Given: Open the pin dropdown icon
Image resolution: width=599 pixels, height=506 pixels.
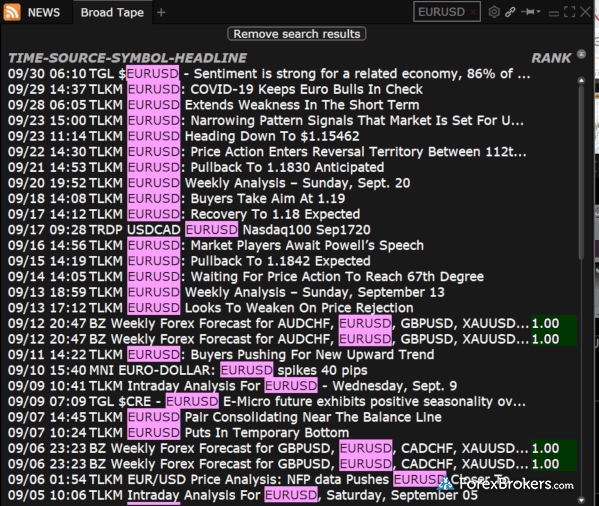Looking at the screenshot, I should click(531, 12).
